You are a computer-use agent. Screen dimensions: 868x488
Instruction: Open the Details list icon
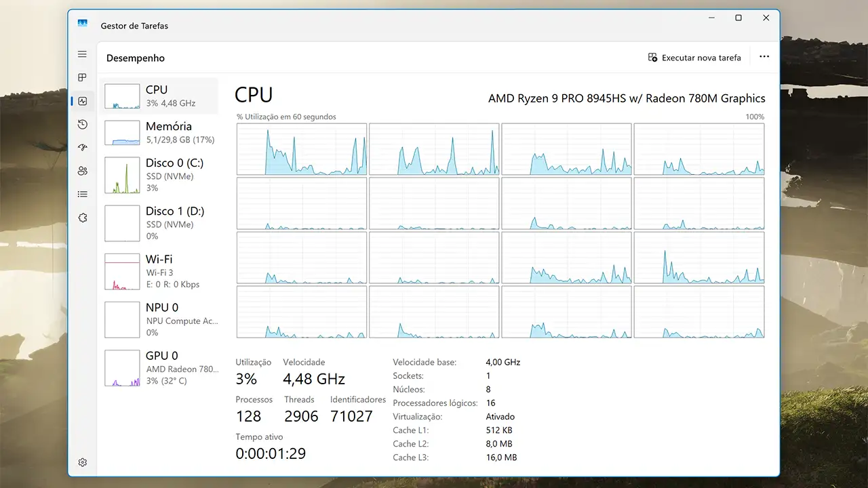[x=82, y=195]
